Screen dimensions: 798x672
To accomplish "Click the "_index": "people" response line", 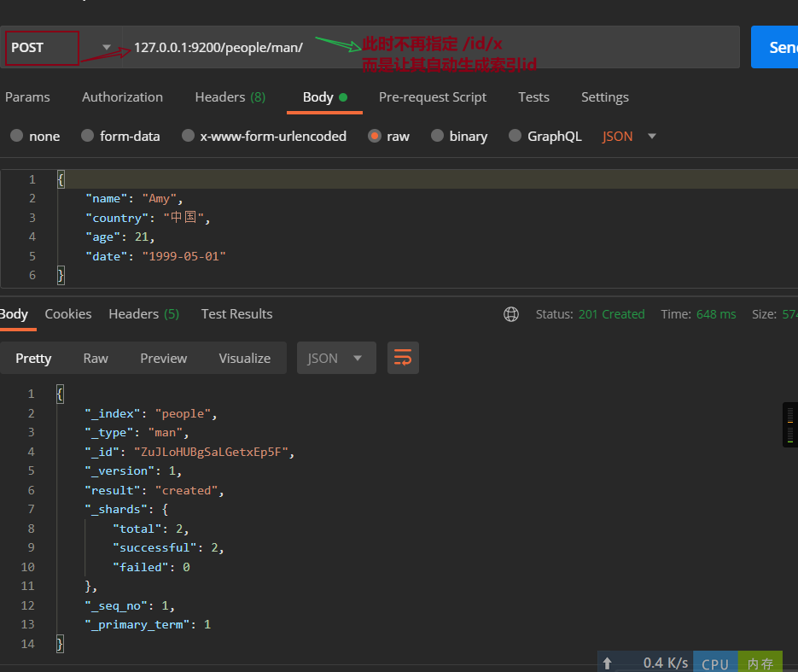I will tap(151, 414).
